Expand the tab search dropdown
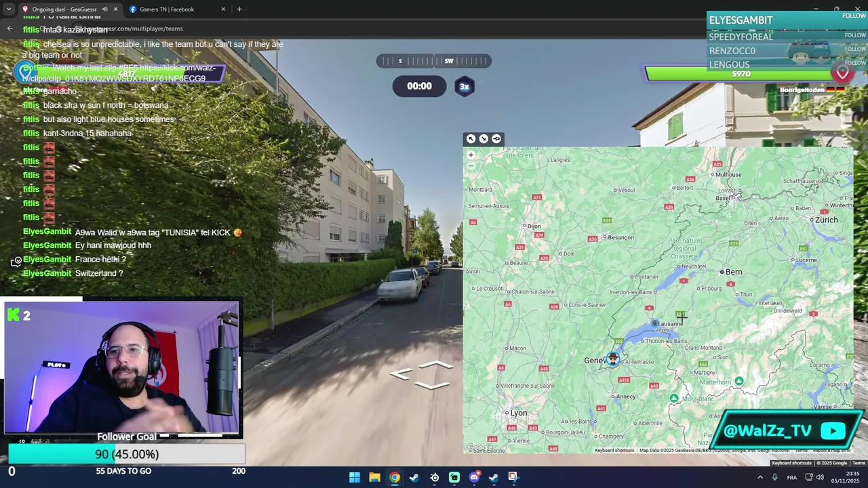This screenshot has height=488, width=868. [8, 9]
